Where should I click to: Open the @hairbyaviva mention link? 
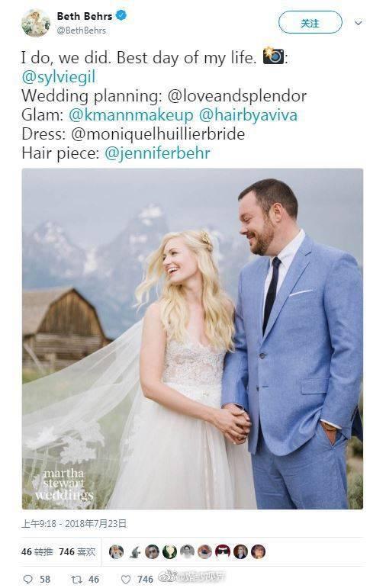[x=248, y=114]
